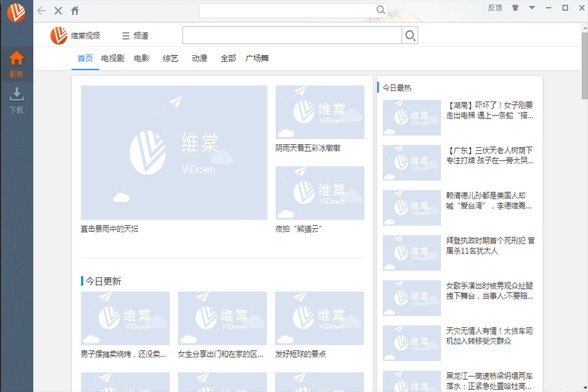The height and width of the screenshot is (392, 588).
Task: Click the scrollbar down arrow
Action: 584,388
